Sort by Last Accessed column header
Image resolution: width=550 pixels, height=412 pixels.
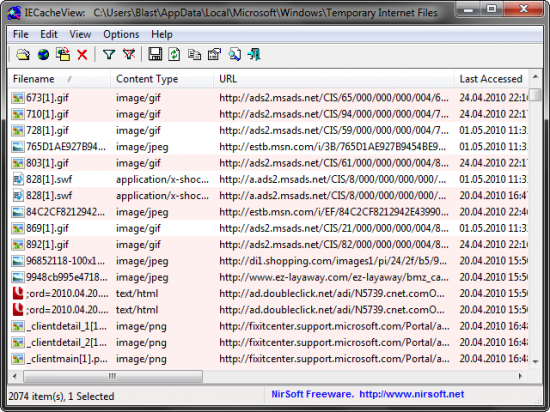(x=491, y=79)
